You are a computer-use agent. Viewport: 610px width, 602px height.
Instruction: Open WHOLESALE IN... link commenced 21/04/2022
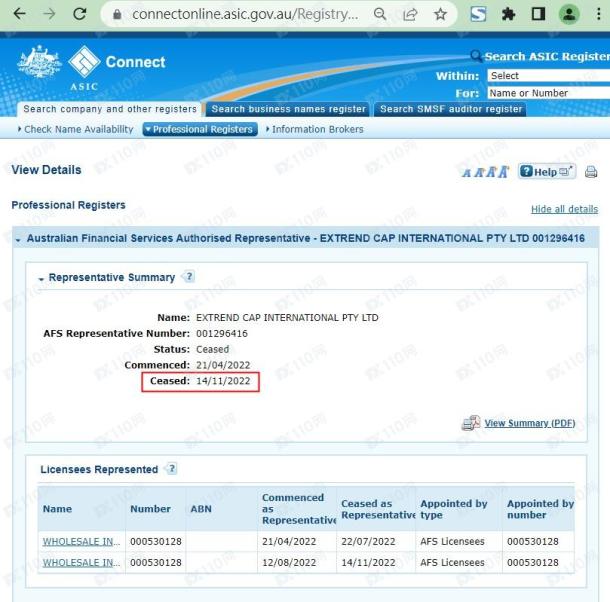point(81,541)
